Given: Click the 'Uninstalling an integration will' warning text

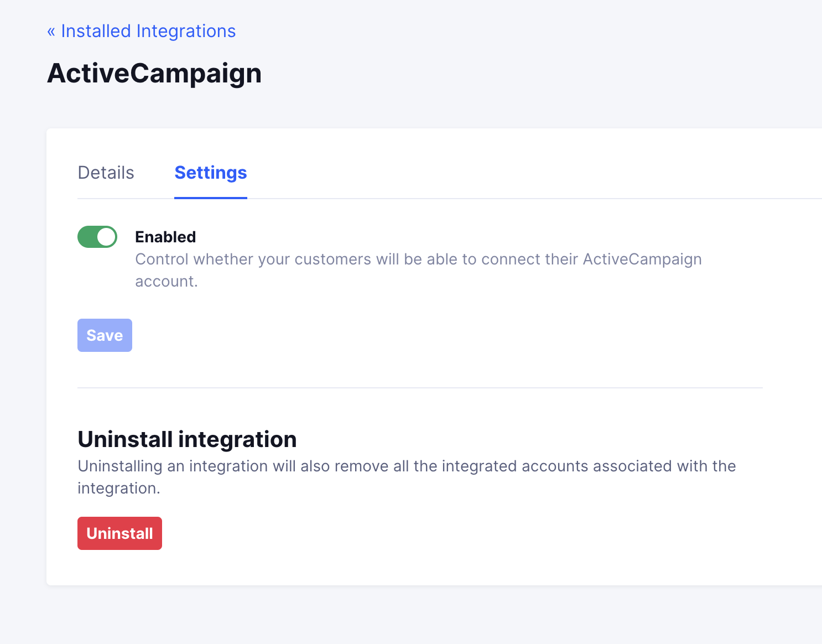Looking at the screenshot, I should click(x=407, y=477).
